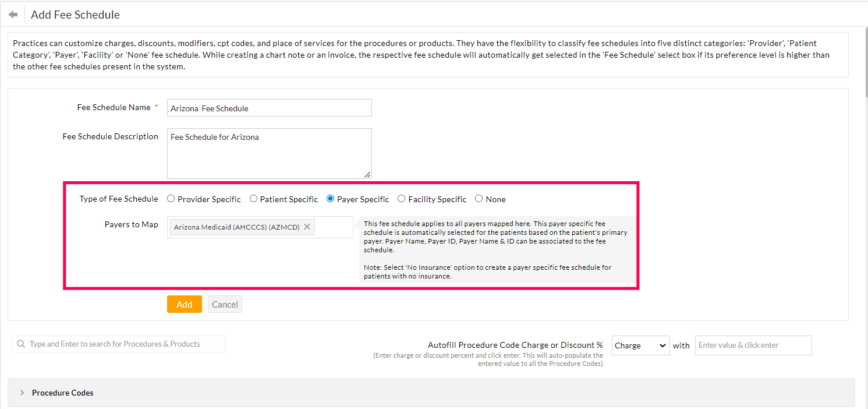The height and width of the screenshot is (409, 868).
Task: Open the Charge dropdown next to Autofill
Action: (x=640, y=345)
